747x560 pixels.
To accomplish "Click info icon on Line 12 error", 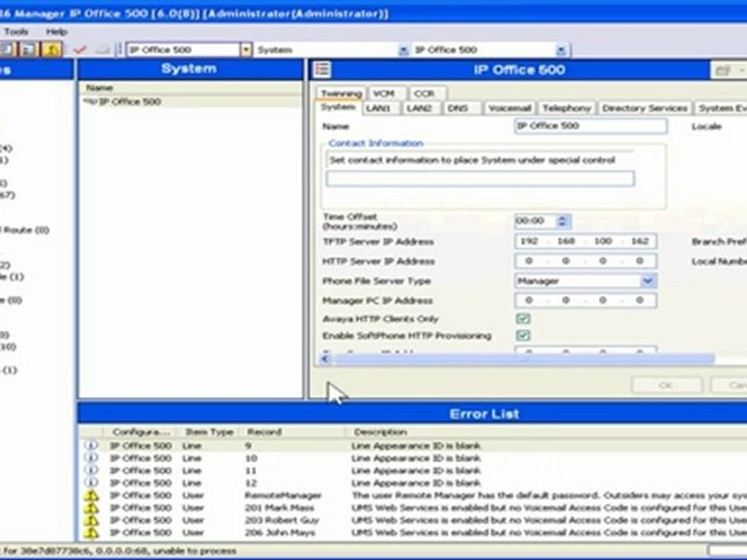I will click(x=91, y=482).
